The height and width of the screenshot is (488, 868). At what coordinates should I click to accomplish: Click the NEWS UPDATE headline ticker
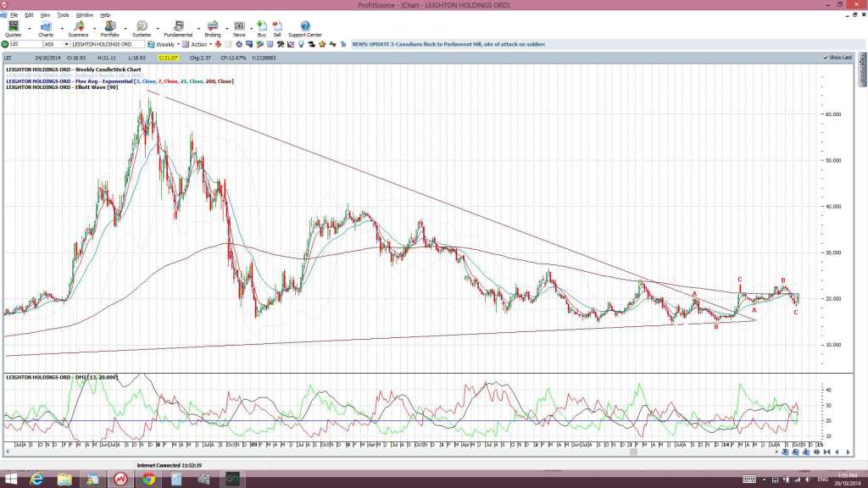click(x=449, y=44)
